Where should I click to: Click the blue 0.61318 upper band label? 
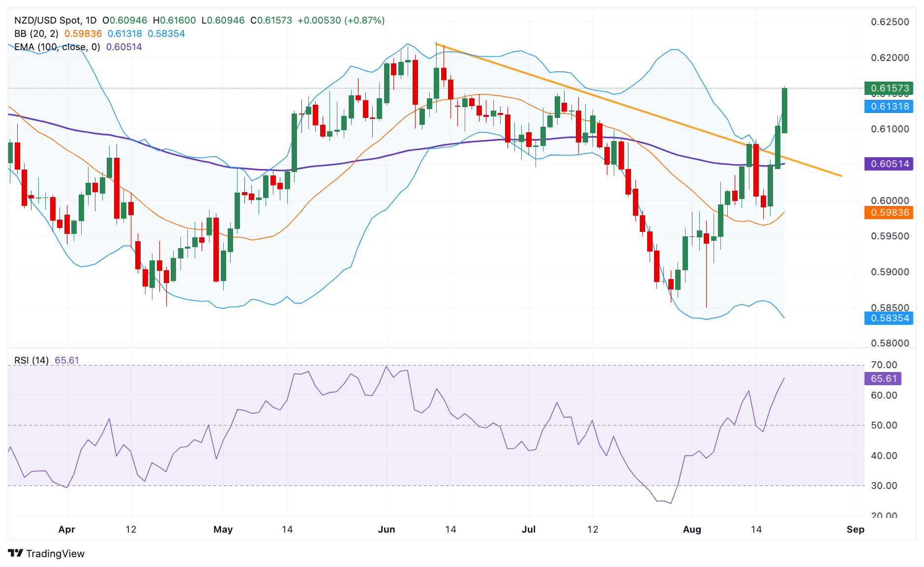coord(889,107)
